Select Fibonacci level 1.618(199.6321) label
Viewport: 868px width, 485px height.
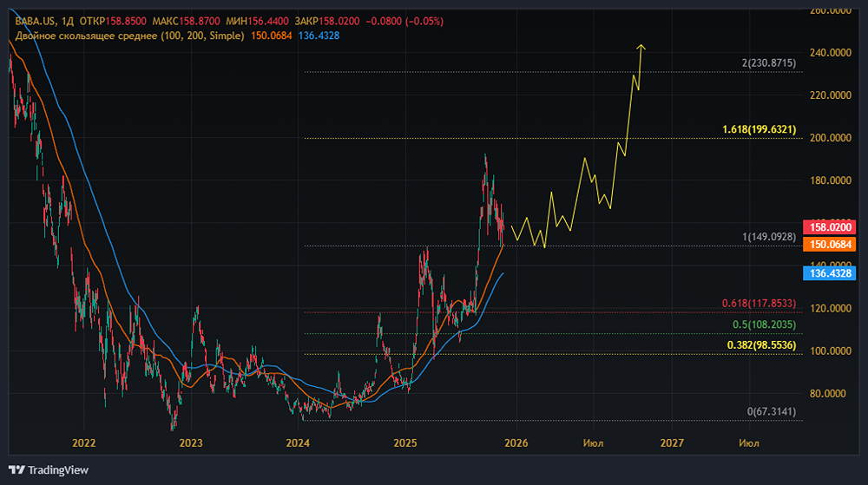(759, 129)
